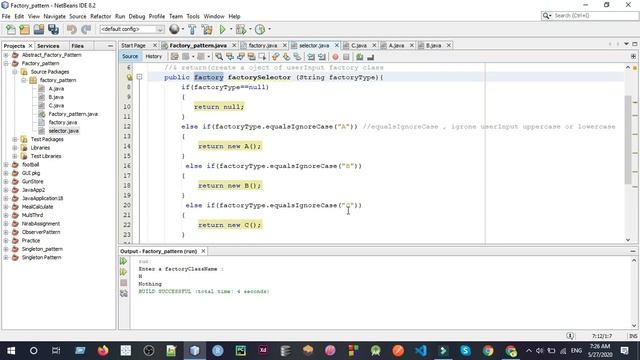Open the Run Project dropdown arrow
This screenshot has height=360, width=640.
click(231, 29)
